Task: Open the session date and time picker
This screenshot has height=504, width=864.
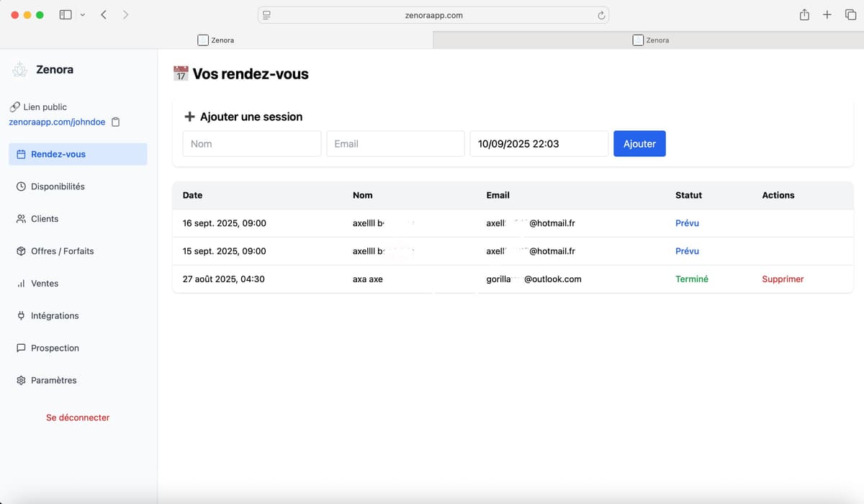Action: (x=539, y=143)
